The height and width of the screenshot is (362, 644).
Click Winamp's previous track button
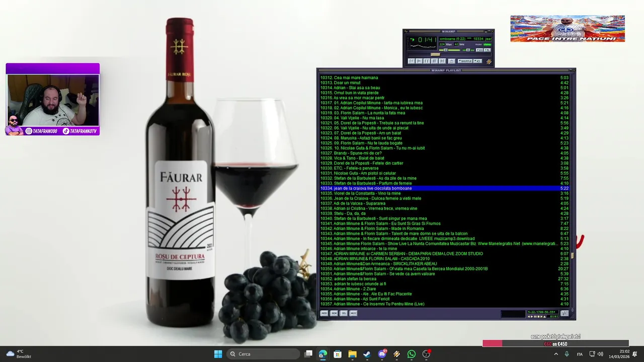412,61
